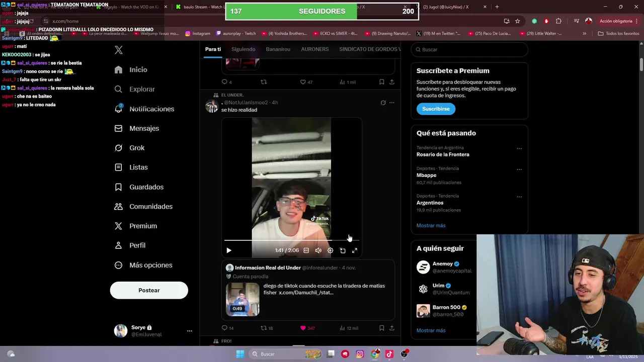Click Mostrar más under A quién seguir

tap(431, 330)
